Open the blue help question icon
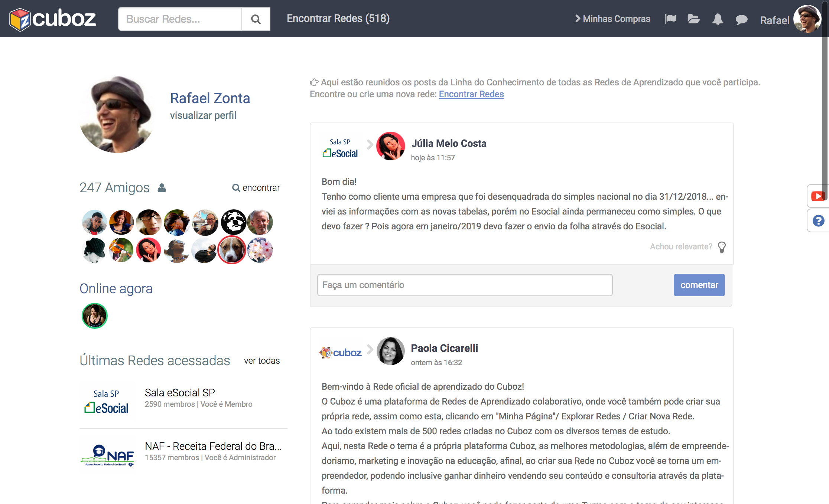Image resolution: width=829 pixels, height=504 pixels. click(818, 221)
